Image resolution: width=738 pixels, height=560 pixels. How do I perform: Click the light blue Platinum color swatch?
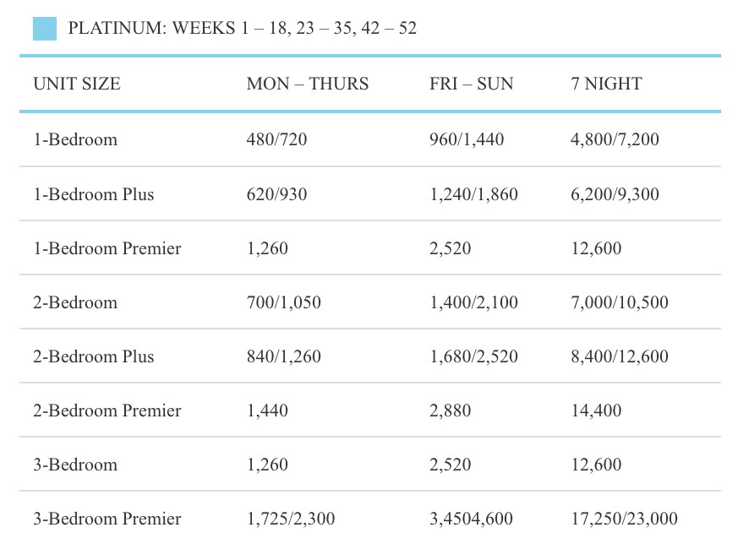coord(45,29)
